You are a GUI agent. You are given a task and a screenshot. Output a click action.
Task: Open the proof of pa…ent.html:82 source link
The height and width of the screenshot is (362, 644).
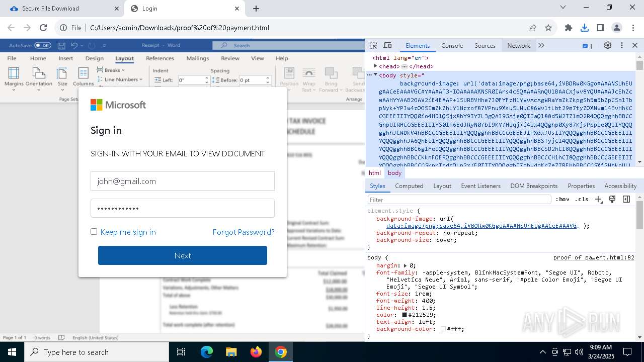[x=594, y=257]
